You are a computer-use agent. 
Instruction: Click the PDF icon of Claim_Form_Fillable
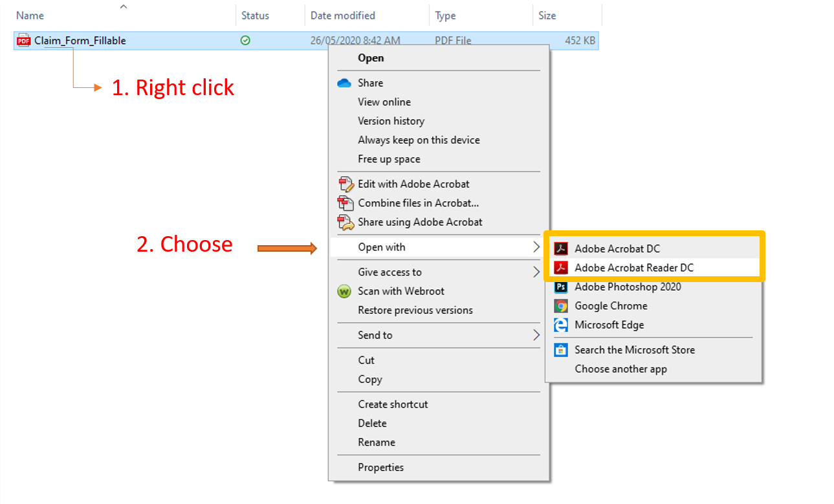tap(23, 41)
